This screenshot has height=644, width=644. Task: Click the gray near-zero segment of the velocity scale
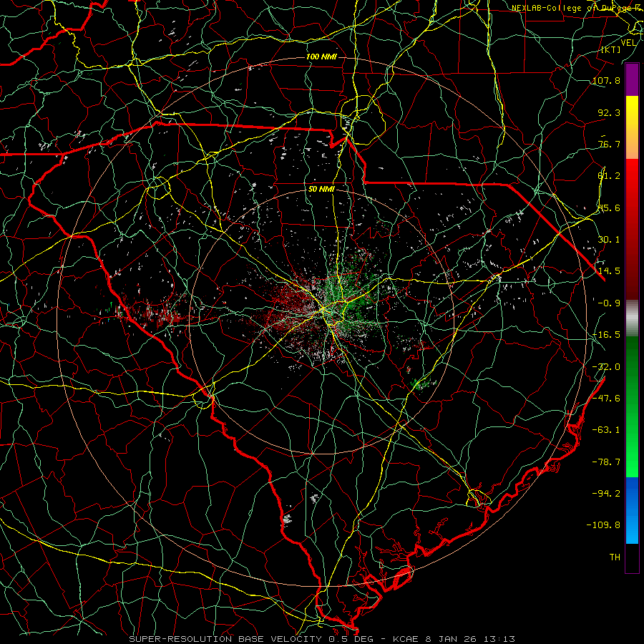click(632, 318)
